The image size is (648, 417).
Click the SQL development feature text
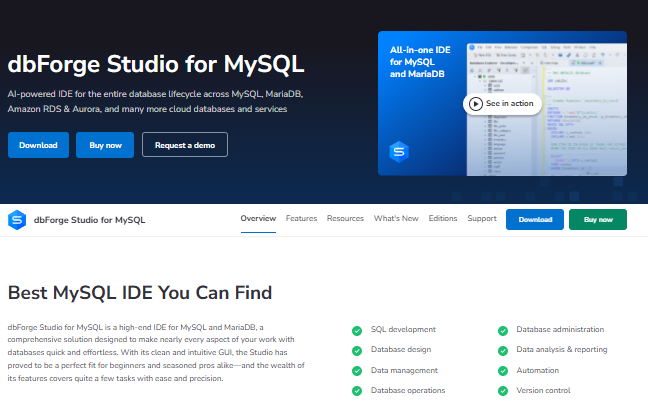coord(403,329)
